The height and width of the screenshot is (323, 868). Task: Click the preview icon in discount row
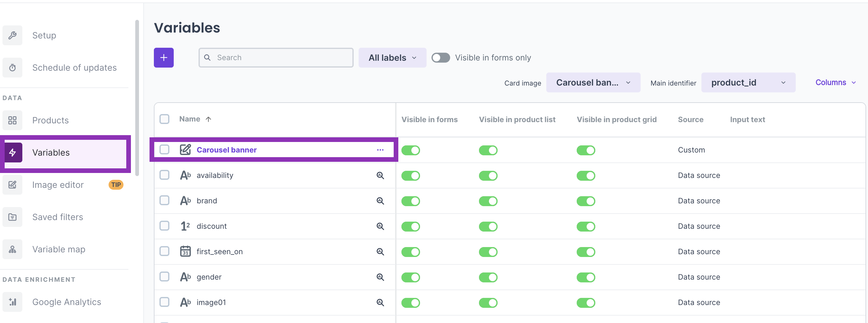point(380,226)
